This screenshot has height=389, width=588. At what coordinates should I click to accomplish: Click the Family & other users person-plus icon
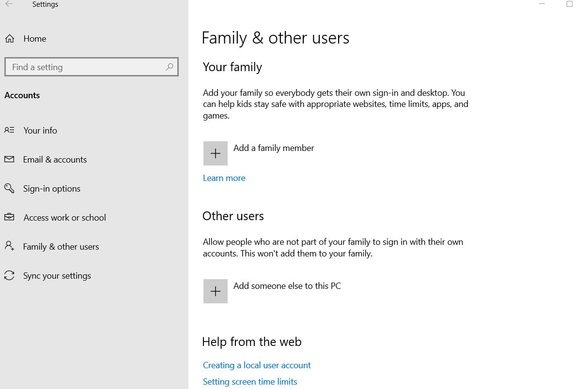(x=9, y=246)
